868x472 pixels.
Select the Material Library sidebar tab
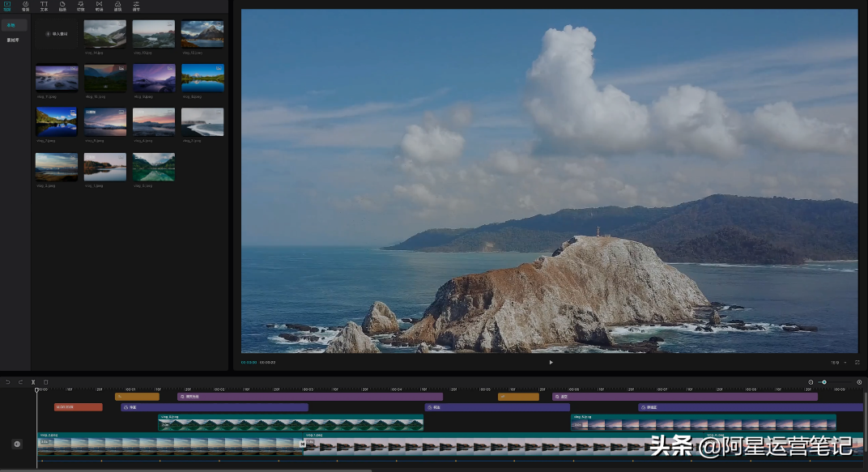click(x=13, y=40)
